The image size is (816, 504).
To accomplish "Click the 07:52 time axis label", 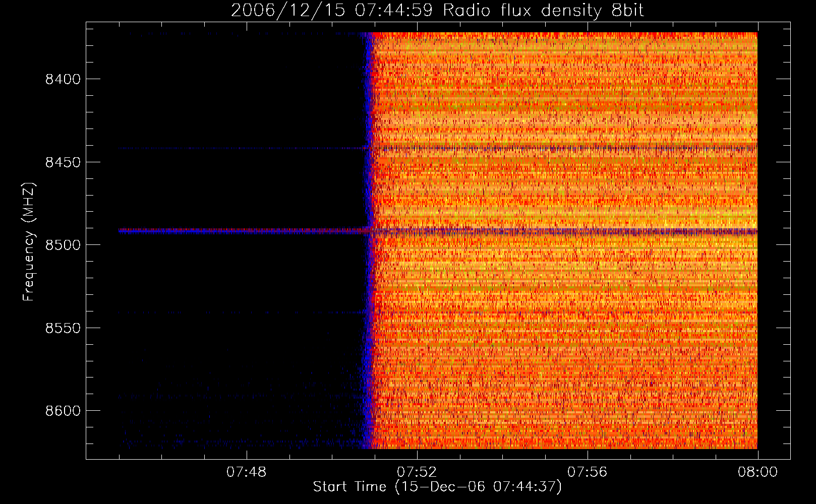I will click(417, 472).
